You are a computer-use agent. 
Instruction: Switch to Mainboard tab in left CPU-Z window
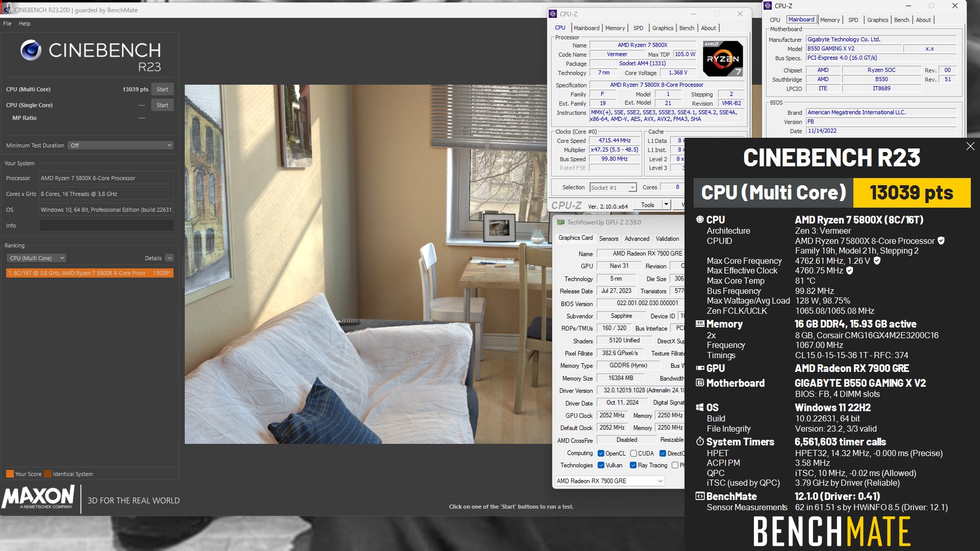pos(586,28)
